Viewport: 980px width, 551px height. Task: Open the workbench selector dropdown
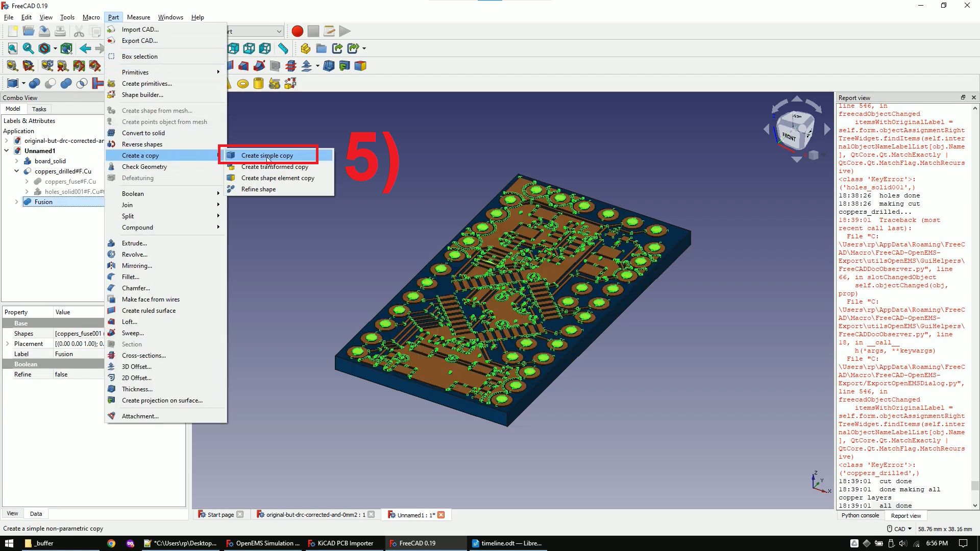coord(278,31)
